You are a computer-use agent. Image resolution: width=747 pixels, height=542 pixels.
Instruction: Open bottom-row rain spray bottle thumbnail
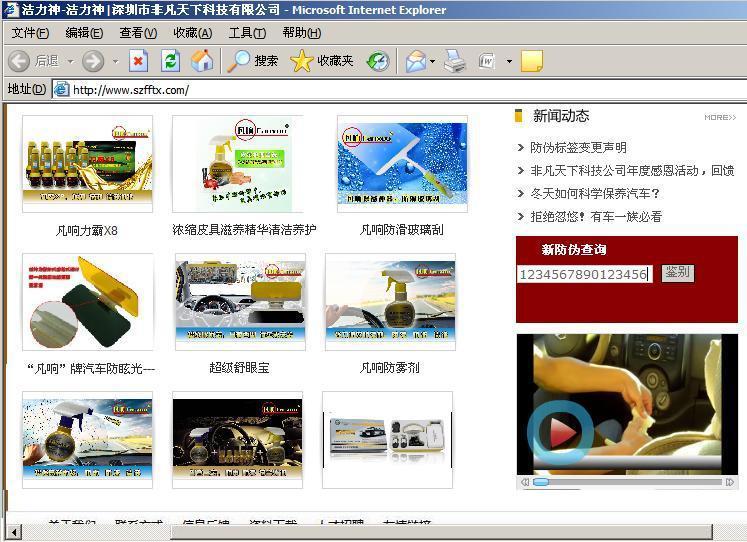[x=87, y=440]
